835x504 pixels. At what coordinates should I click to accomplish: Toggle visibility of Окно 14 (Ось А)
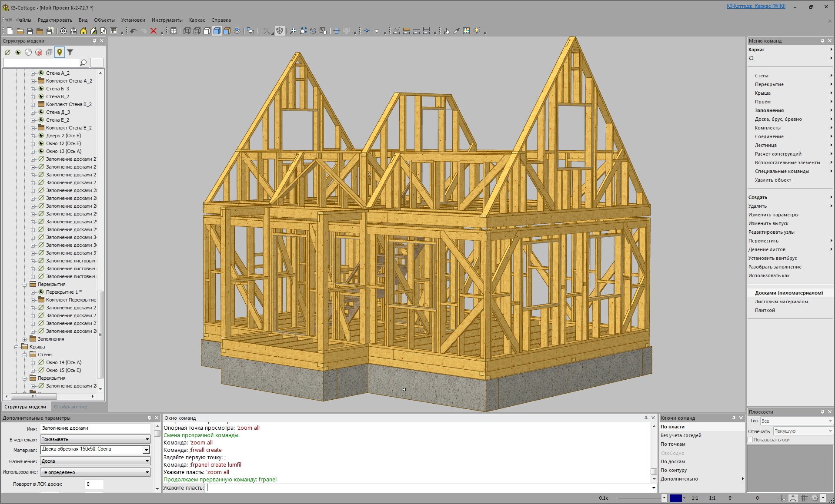41,362
